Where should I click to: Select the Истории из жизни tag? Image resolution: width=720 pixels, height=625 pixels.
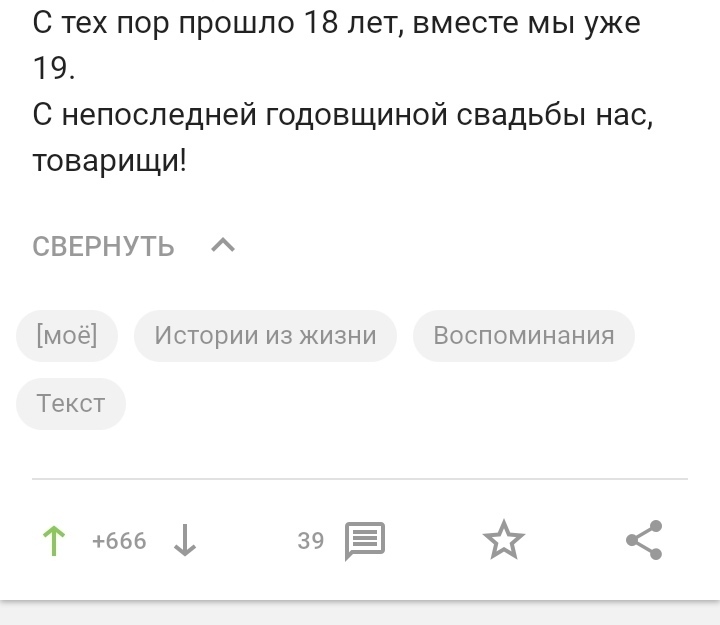265,335
